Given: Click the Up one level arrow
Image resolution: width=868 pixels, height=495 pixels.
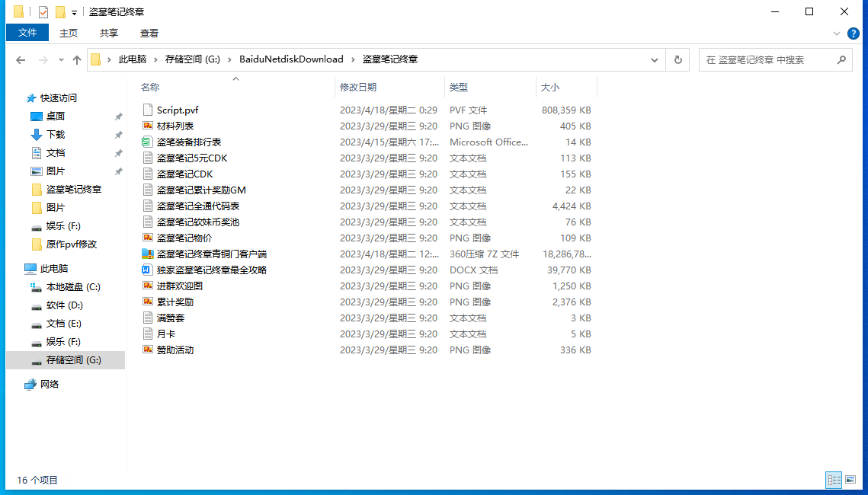Looking at the screenshot, I should coord(76,60).
